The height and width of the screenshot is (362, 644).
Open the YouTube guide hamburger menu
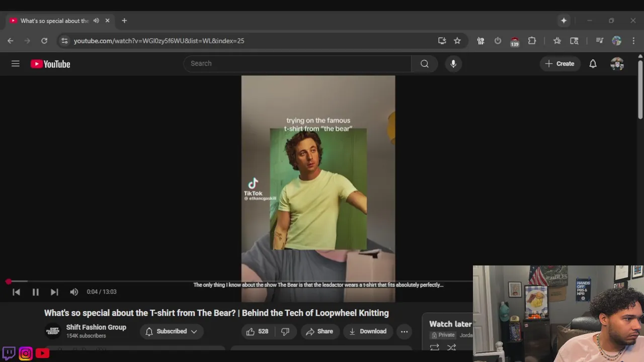(x=16, y=64)
